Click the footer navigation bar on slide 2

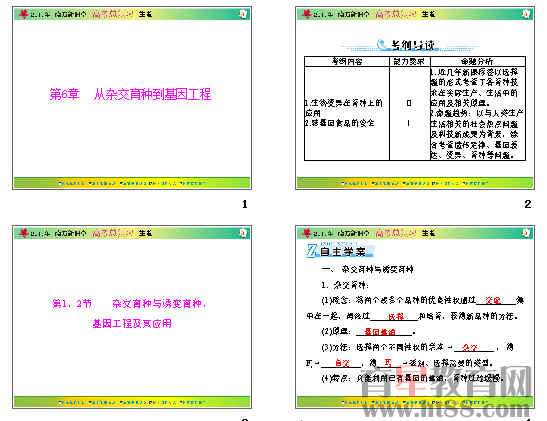coord(415,183)
